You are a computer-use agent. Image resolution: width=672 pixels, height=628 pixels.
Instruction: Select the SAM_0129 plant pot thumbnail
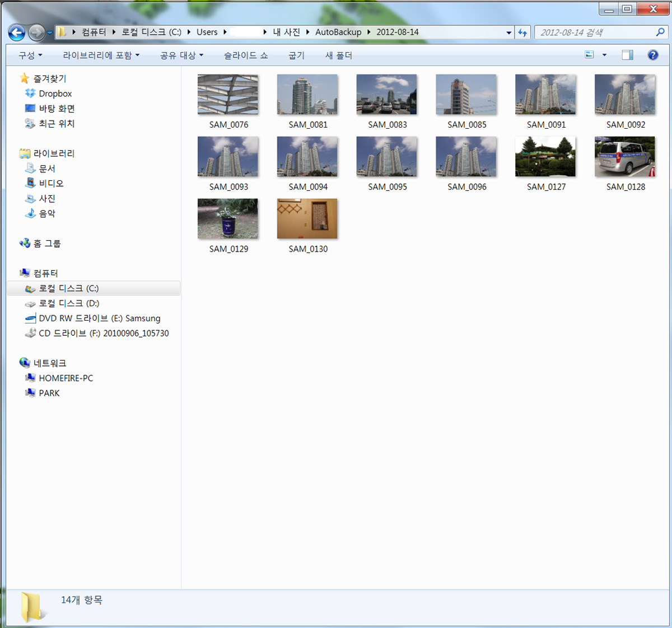point(228,219)
